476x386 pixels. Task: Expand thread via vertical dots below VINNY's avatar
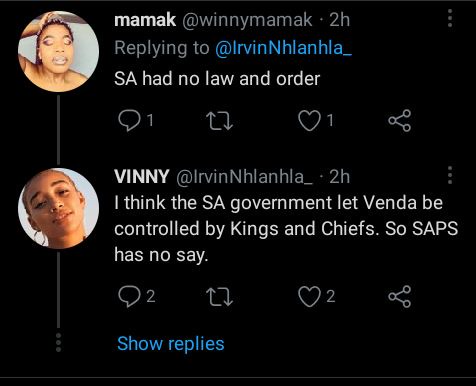[58, 342]
